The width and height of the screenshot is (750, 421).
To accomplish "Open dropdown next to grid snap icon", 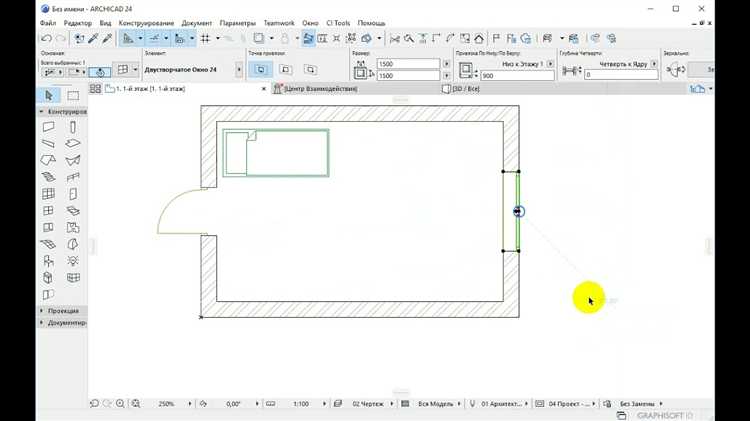I will pos(218,38).
